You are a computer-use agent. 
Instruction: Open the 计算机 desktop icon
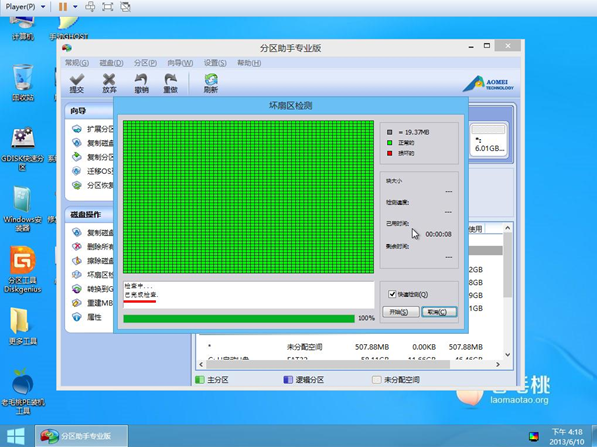(23, 29)
